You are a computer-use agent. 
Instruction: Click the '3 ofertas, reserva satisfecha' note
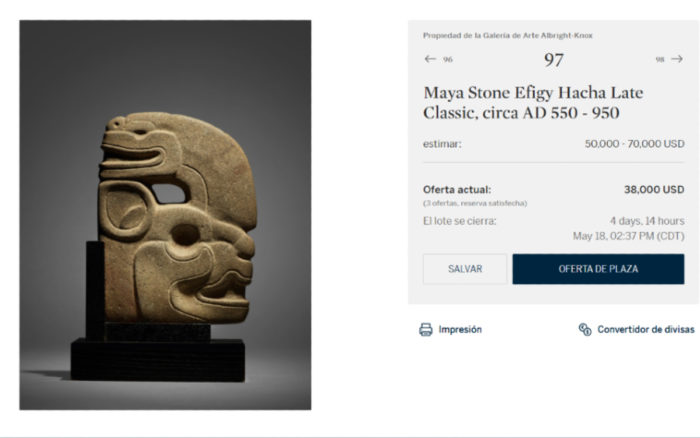point(475,203)
